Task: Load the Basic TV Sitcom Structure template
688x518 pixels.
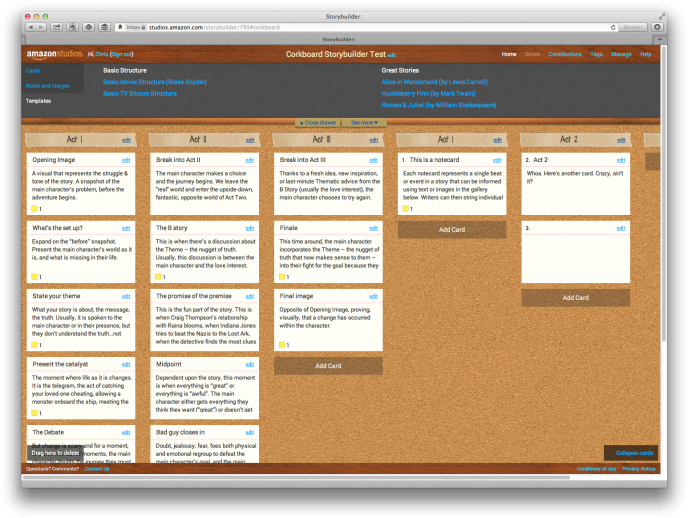Action: coord(140,93)
